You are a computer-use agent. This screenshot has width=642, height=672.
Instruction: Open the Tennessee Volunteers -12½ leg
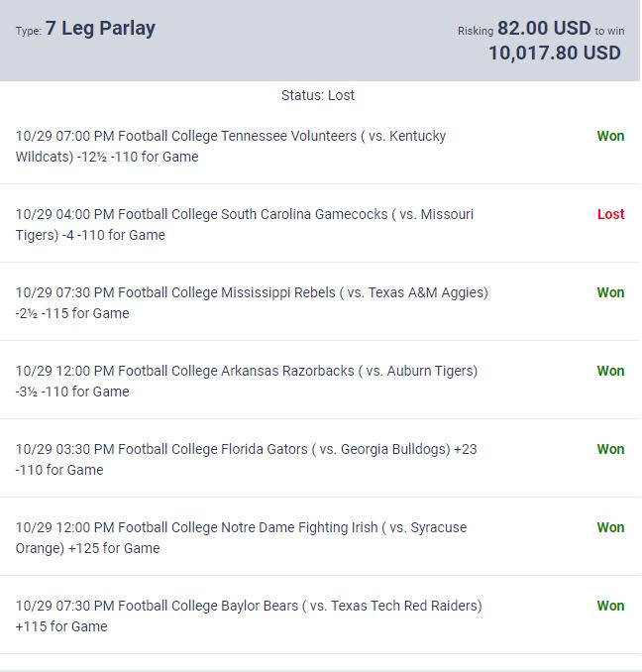(231, 146)
